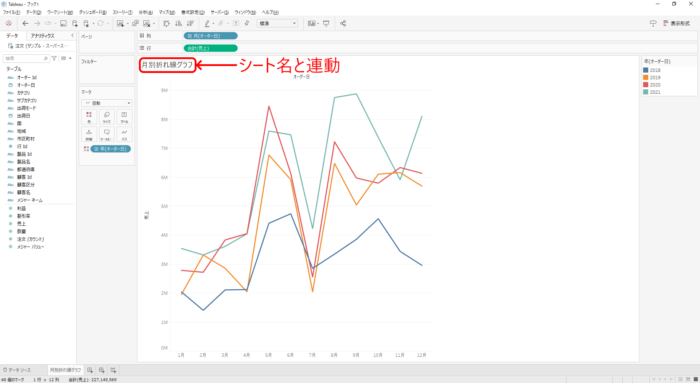The image size is (700, 383).
Task: Click the Share workbook icon
Action: coord(343,23)
